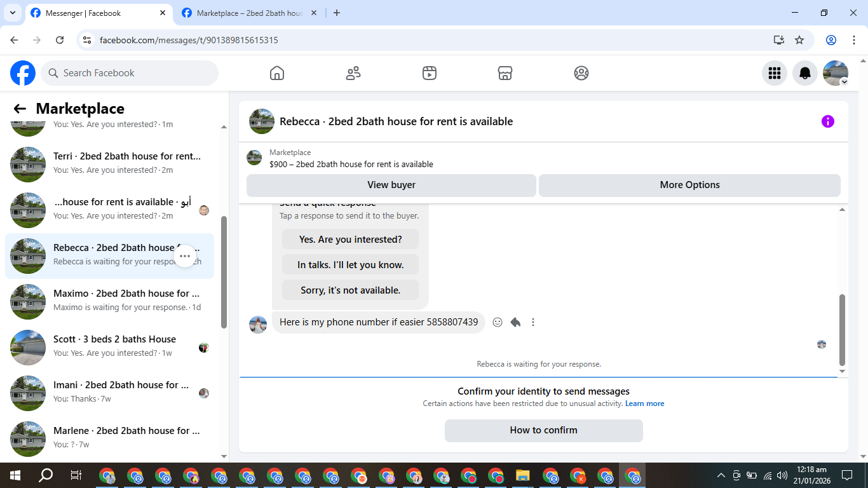Viewport: 868px width, 488px height.
Task: Open the Marketplace storefront icon in top navigation
Action: coord(505,73)
